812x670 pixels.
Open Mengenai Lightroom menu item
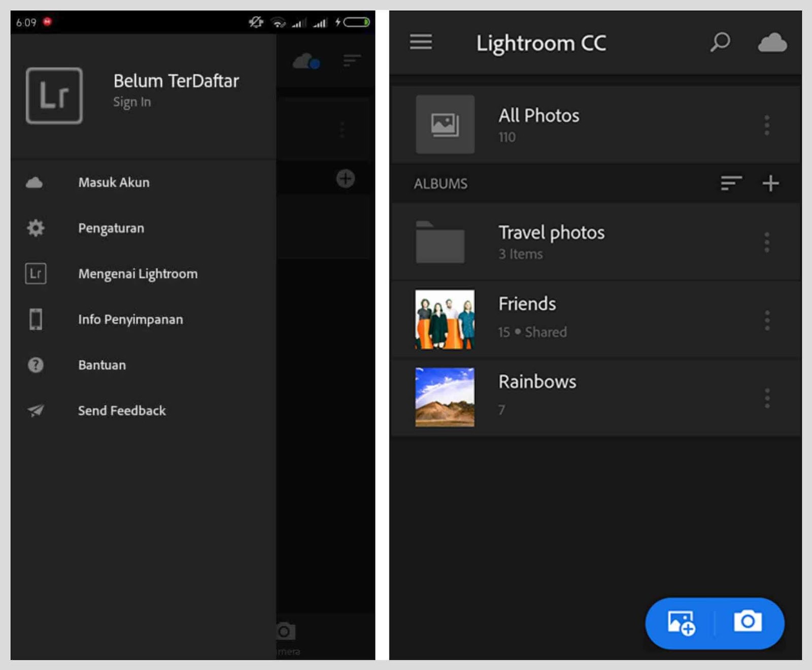(x=143, y=274)
